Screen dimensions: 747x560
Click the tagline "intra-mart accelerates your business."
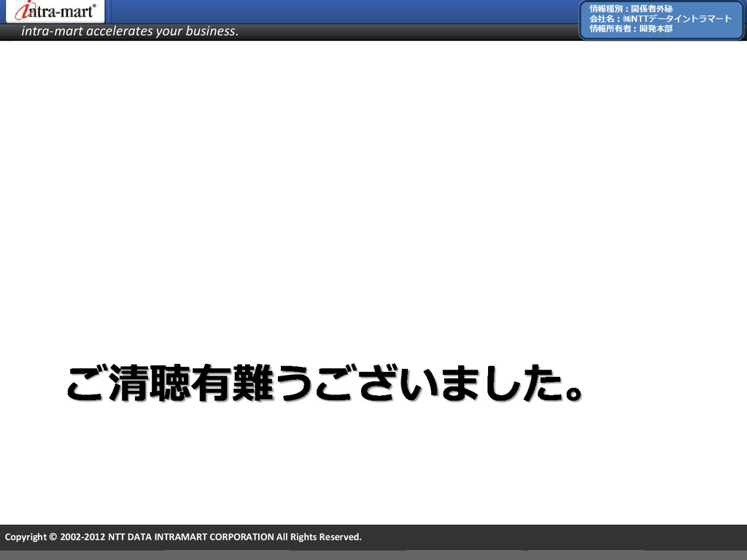point(130,31)
